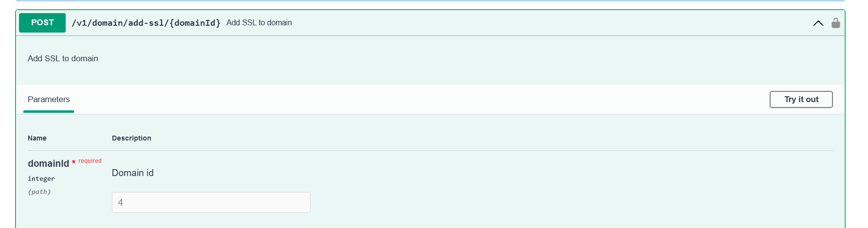Click the placeholder value 4 in the input
The height and width of the screenshot is (228, 868).
coord(120,202)
